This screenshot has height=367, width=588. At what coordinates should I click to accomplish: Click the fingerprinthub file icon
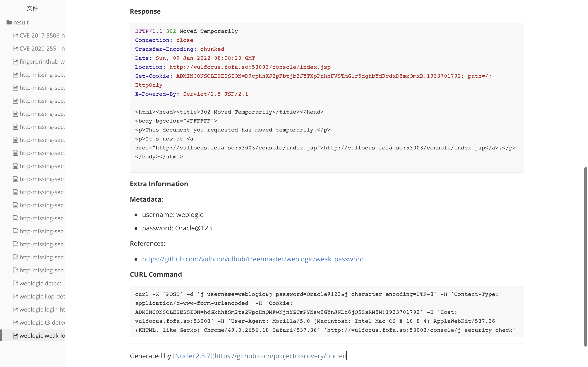tap(16, 62)
